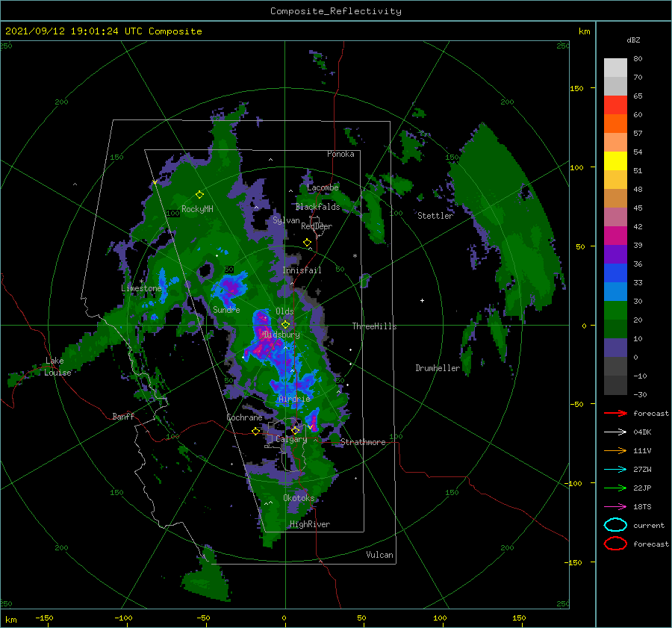Select the bright yellow 51–54 dBZ swatch
672x628 pixels.
615,161
